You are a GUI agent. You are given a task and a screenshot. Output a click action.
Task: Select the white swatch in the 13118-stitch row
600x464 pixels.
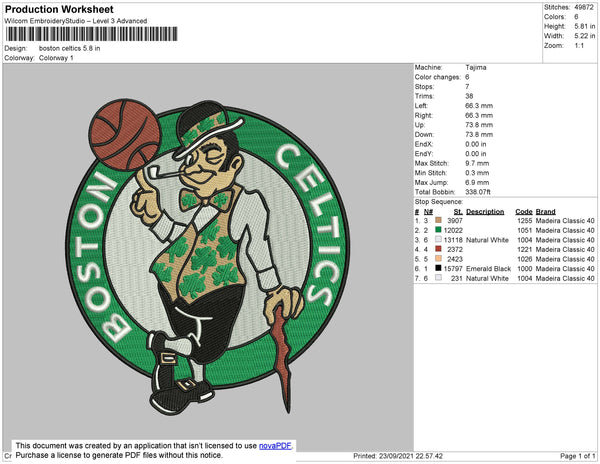tap(438, 239)
